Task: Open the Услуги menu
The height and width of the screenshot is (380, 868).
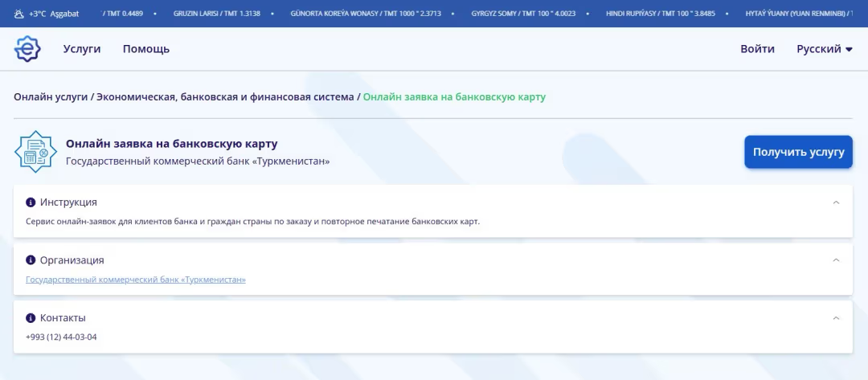Action: coord(82,49)
